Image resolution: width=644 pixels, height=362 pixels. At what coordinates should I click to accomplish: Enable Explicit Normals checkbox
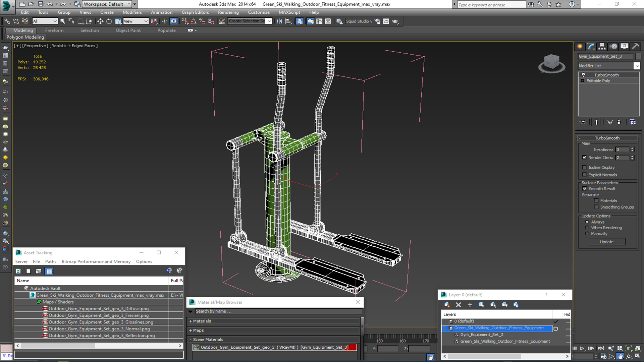pos(584,175)
